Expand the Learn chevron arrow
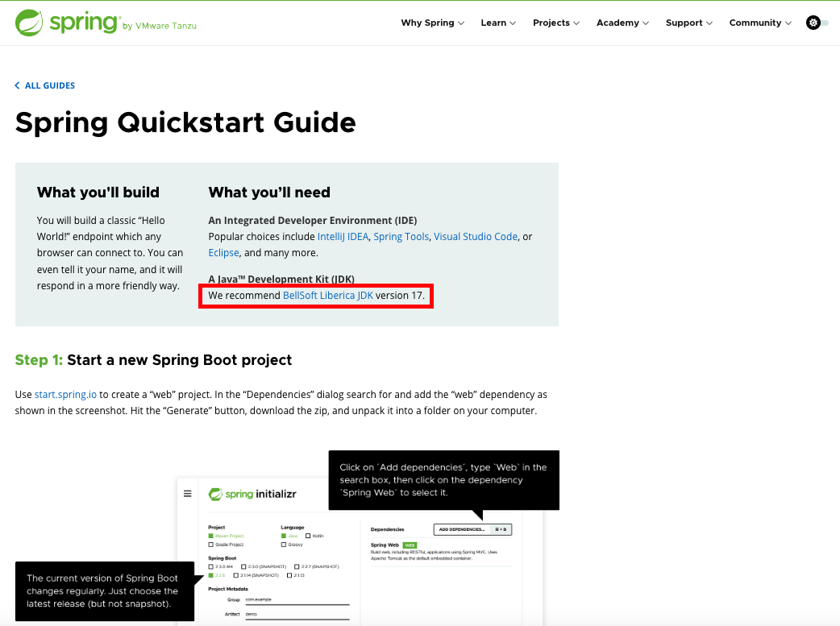Viewport: 840px width, 626px height. (513, 23)
